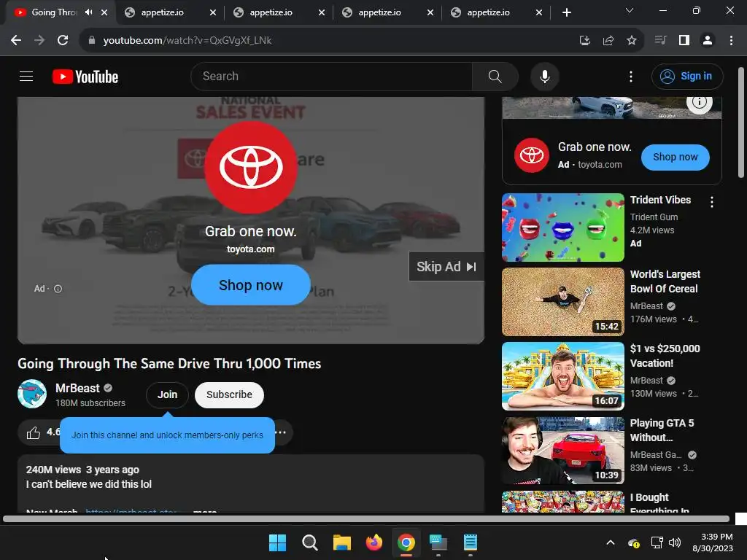Open taskbar Search
The height and width of the screenshot is (560, 747).
click(x=309, y=542)
